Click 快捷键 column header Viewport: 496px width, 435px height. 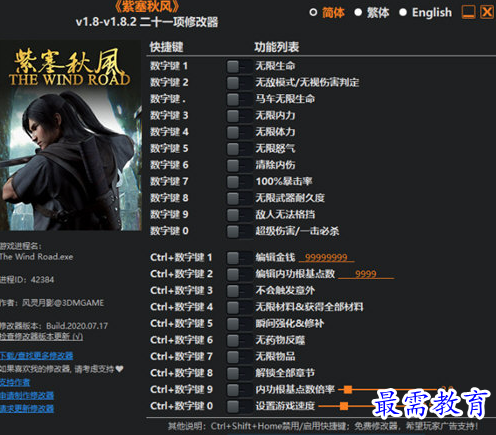pyautogui.click(x=166, y=47)
